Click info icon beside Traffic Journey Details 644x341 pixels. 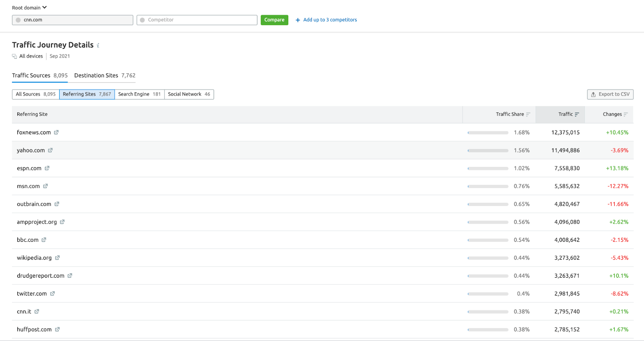click(98, 46)
